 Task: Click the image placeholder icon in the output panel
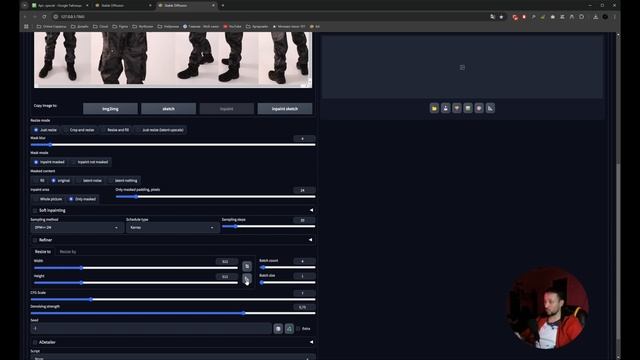(462, 67)
